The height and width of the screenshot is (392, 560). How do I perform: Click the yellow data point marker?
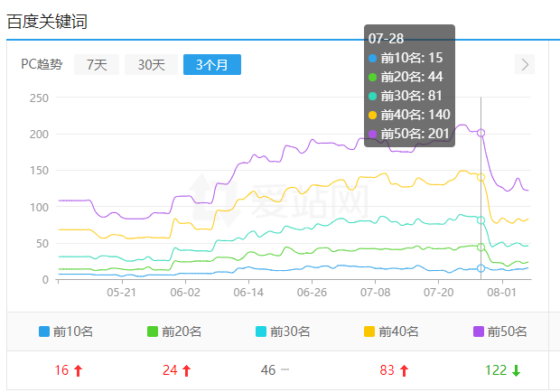[x=481, y=177]
